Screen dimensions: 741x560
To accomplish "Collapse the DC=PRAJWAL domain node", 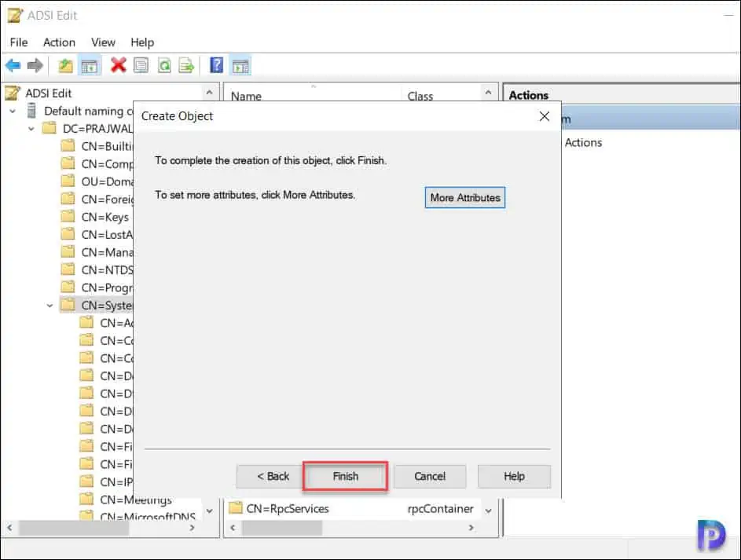I will click(x=31, y=129).
